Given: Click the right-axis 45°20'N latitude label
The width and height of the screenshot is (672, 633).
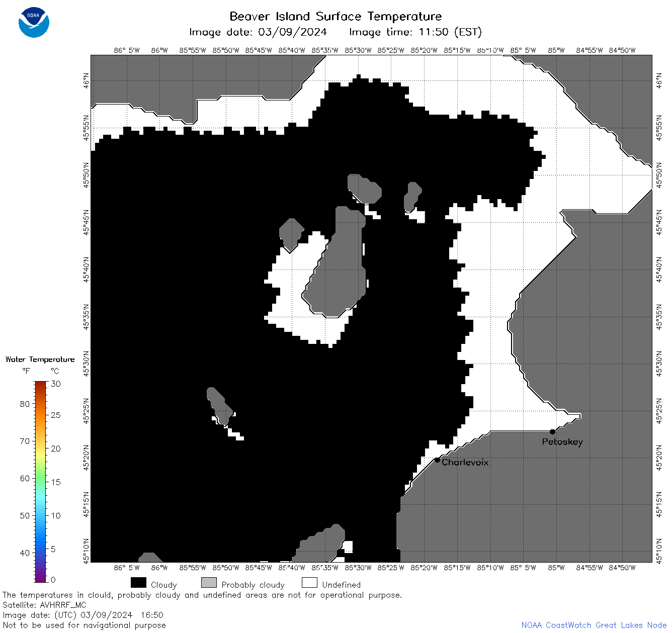Looking at the screenshot, I should tap(659, 458).
